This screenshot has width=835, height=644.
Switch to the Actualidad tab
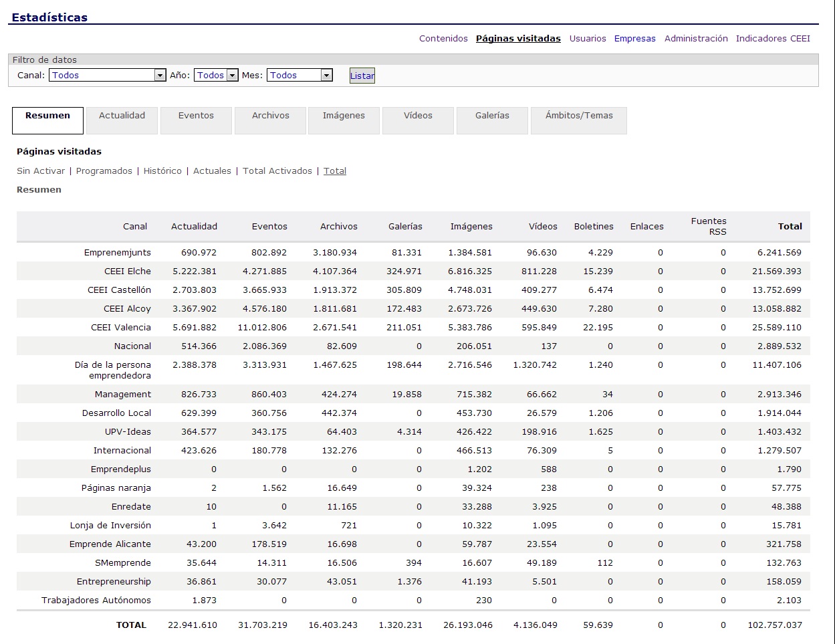pyautogui.click(x=122, y=116)
